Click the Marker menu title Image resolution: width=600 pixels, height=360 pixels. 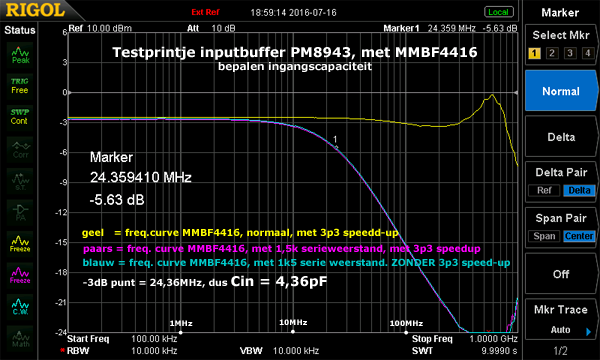pos(560,13)
